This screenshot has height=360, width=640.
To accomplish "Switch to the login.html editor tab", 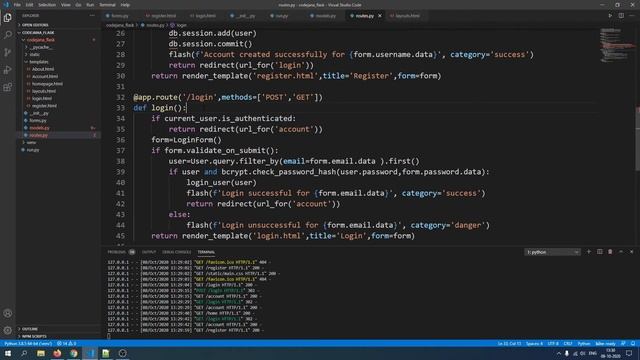I will click(x=205, y=16).
